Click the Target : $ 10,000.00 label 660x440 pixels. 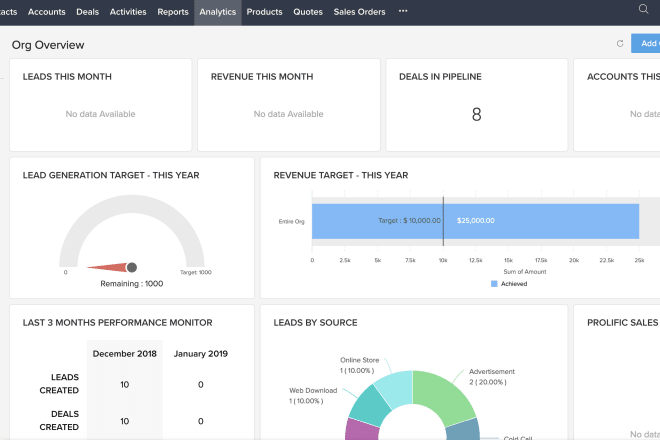[x=409, y=221]
